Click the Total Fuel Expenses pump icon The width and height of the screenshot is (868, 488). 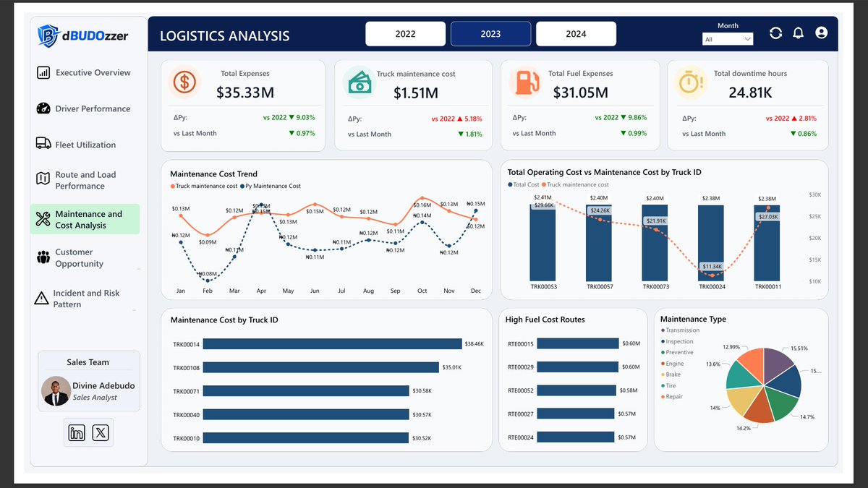(x=525, y=82)
